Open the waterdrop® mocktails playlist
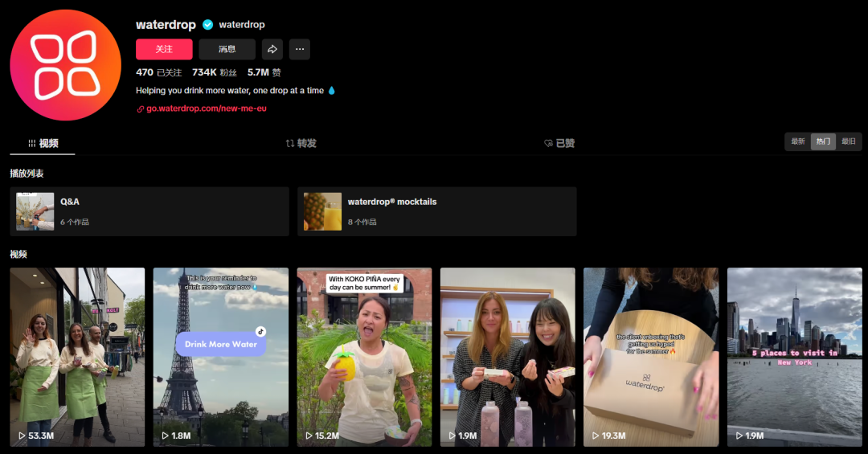The image size is (868, 454). click(x=436, y=211)
